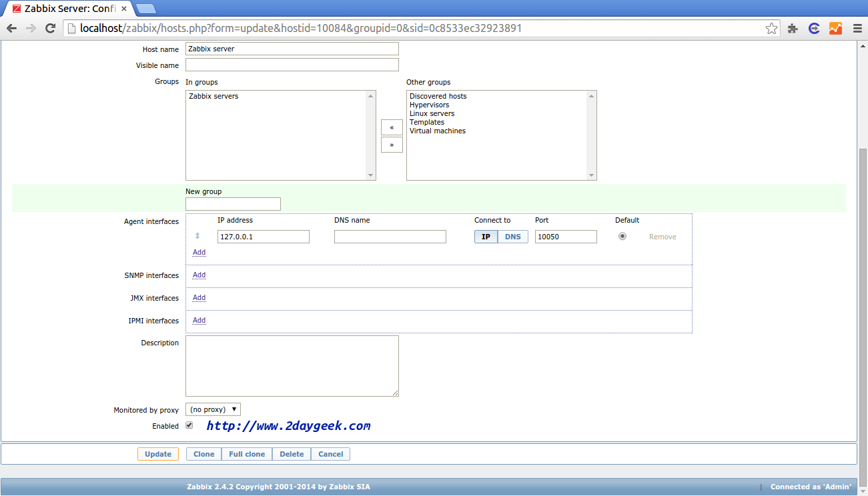Click the blue circular extension icon
Viewport: 868px width, 496px height.
(x=814, y=28)
